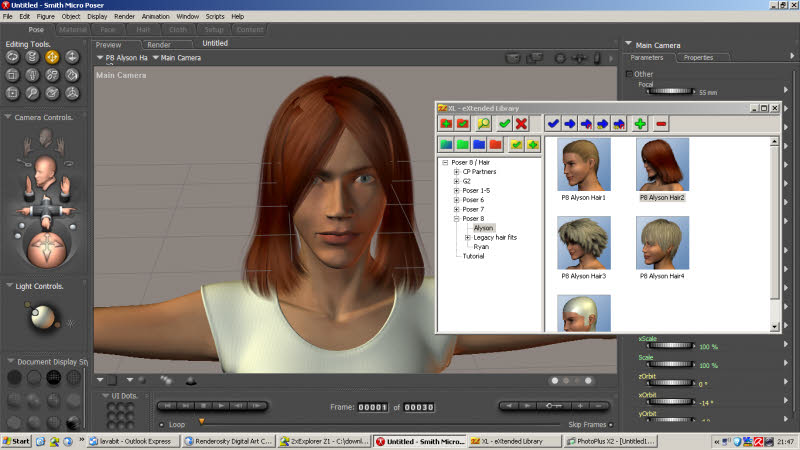Click the red minus icon in library toolbar
Image resolution: width=800 pixels, height=450 pixels.
(661, 123)
